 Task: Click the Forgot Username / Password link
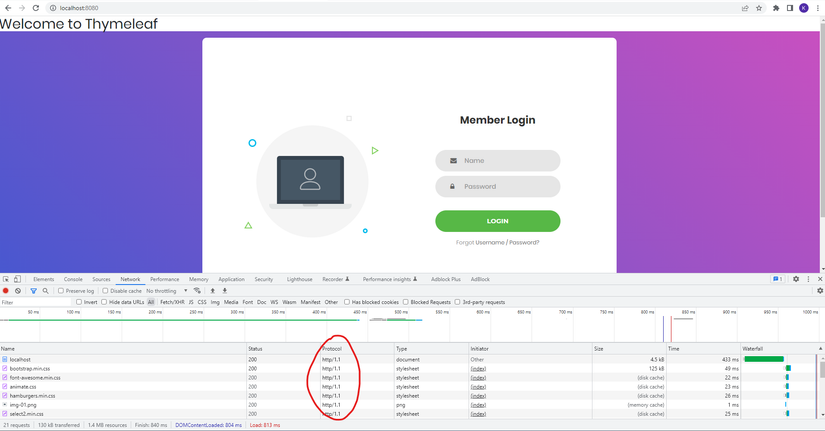498,243
